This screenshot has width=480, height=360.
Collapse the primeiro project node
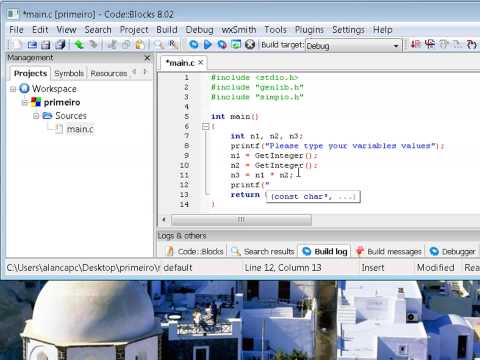coord(25,102)
